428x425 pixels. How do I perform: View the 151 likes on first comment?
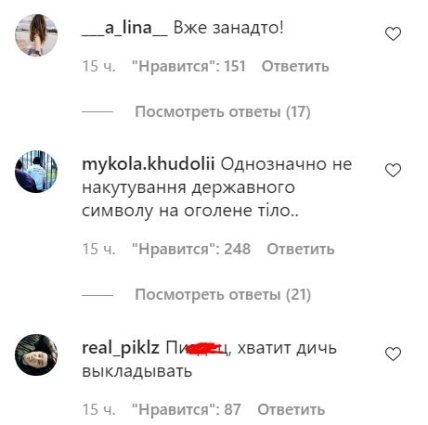point(189,66)
